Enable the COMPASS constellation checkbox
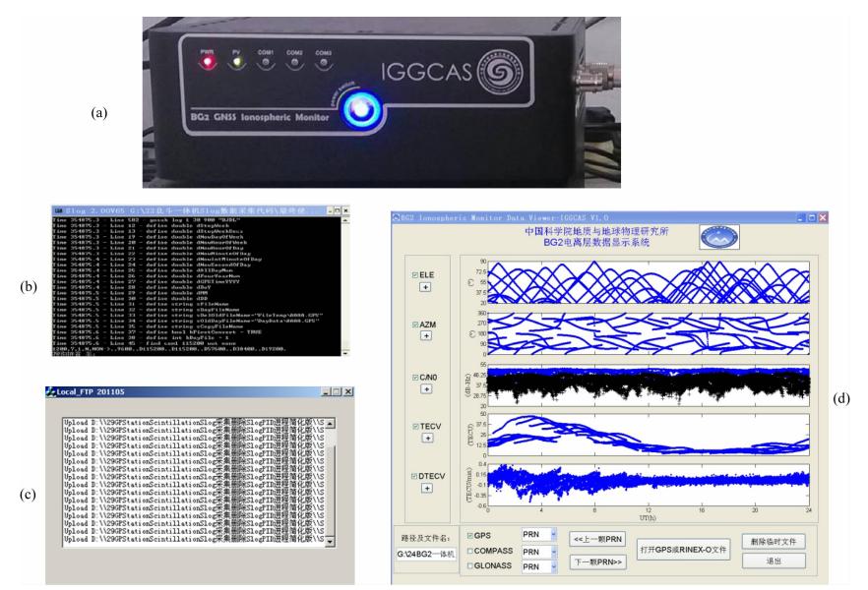868x590 pixels. coord(470,551)
